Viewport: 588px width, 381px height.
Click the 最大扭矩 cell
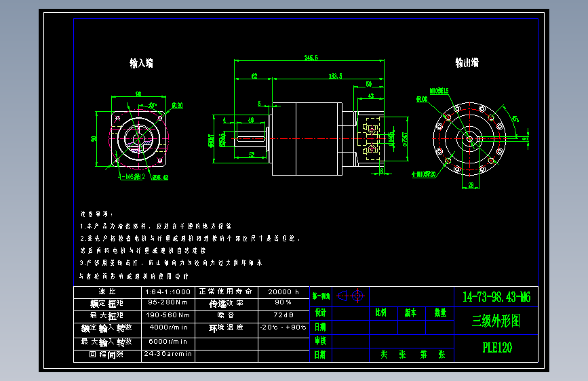(x=107, y=316)
